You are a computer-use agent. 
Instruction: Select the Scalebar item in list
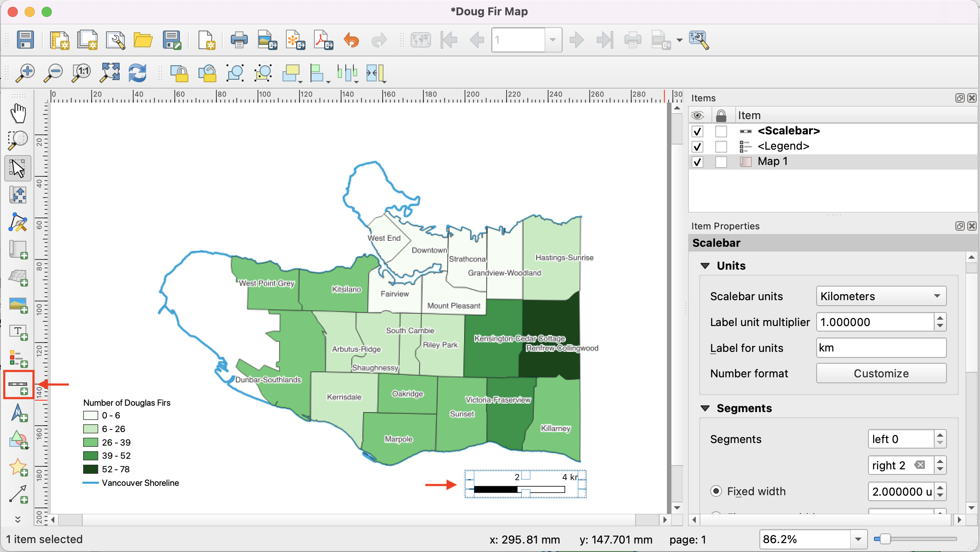(788, 131)
